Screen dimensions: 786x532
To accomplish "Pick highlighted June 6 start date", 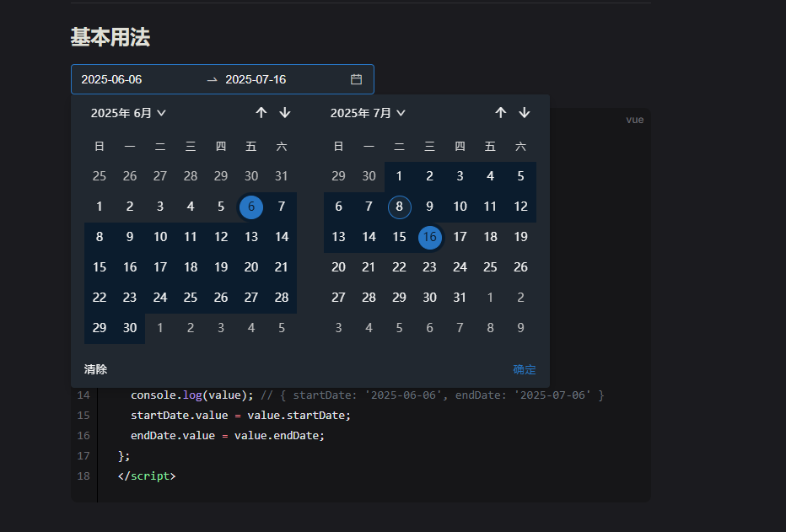I will pyautogui.click(x=251, y=207).
